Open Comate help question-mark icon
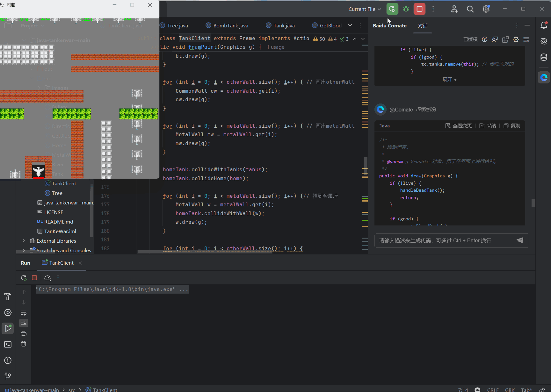Viewport: 551px width, 392px height. (485, 39)
